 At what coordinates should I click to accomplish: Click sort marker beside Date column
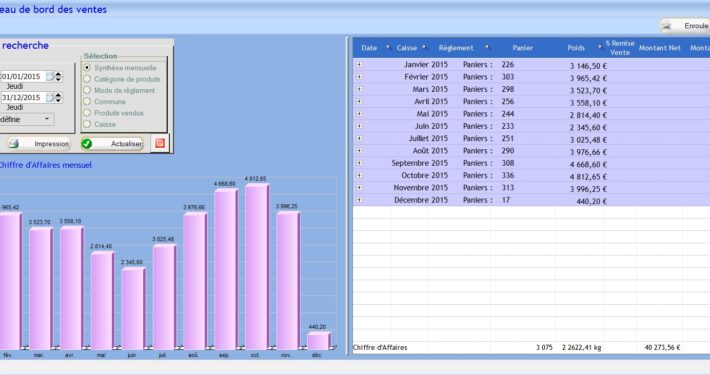[388, 47]
